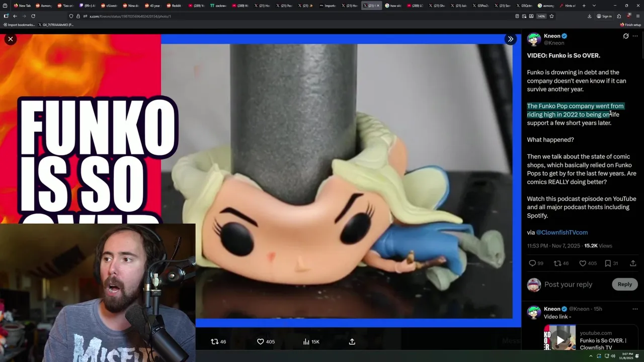
Task: Switch to the 'Reddit' browser tab
Action: click(x=174, y=6)
